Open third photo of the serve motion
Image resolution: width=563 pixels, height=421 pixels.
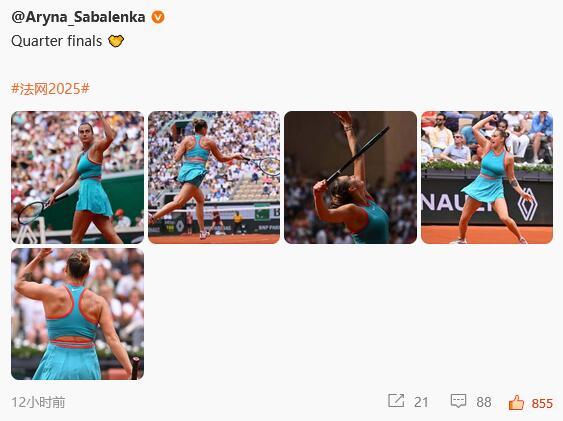point(350,177)
